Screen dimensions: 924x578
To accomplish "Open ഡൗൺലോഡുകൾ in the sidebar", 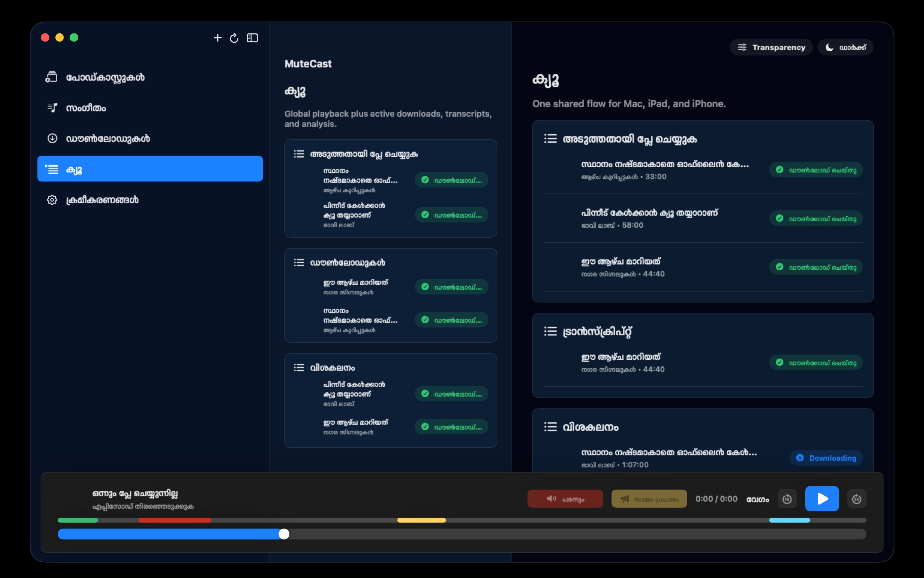I will click(x=150, y=138).
